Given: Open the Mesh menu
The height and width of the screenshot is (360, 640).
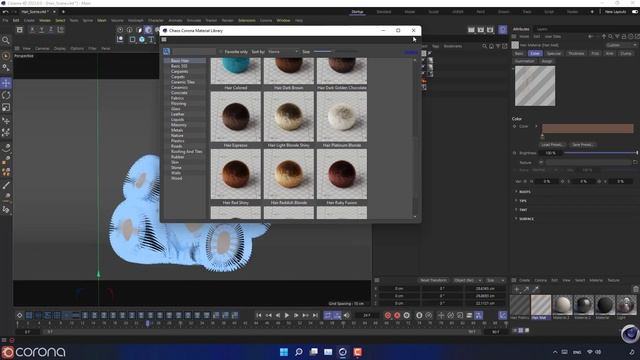Looking at the screenshot, I should click(x=102, y=20).
